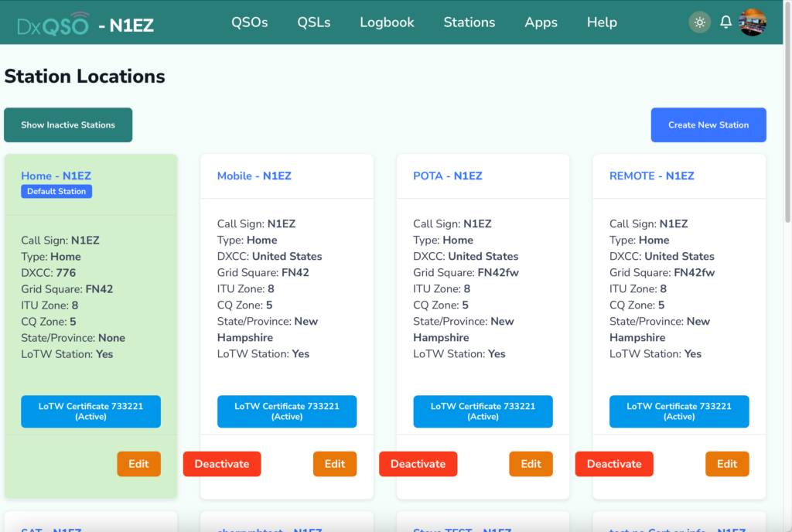Click the DxQSO logo
The width and height of the screenshot is (792, 532).
53,24
